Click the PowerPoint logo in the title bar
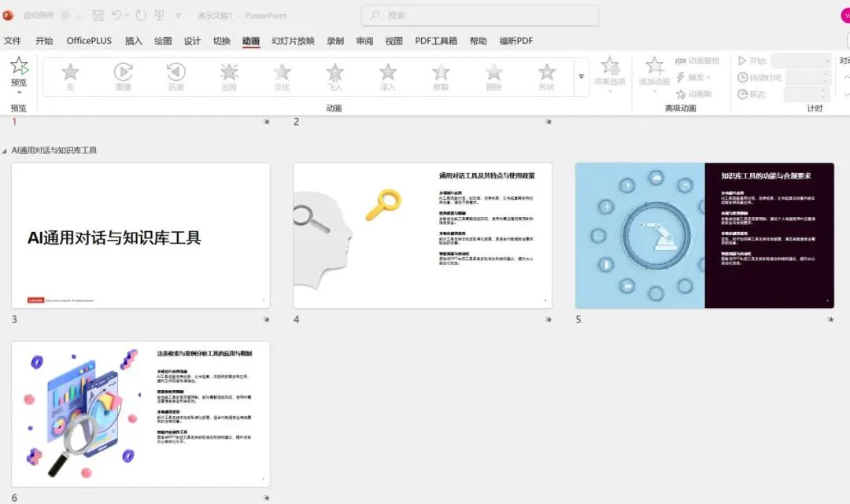 (8, 15)
